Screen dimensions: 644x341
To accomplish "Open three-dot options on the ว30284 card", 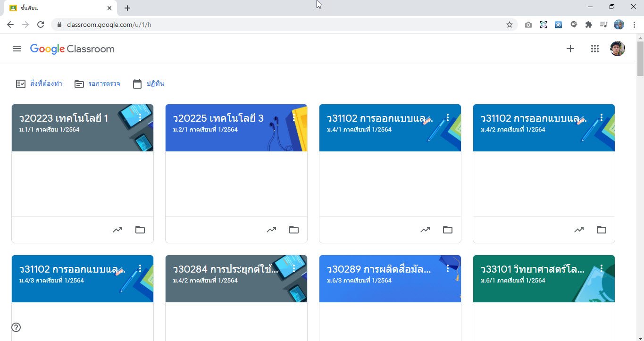I will point(294,268).
